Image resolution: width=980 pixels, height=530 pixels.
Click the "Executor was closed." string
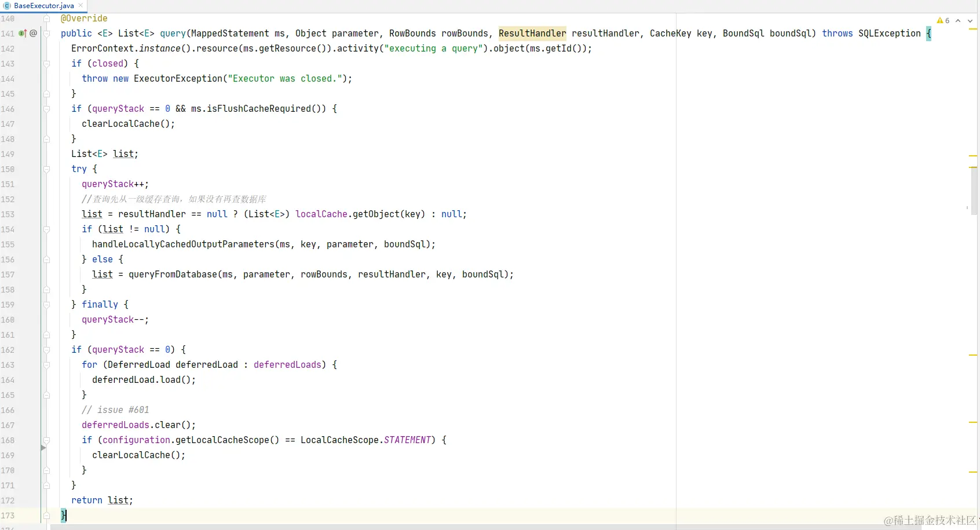[284, 79]
